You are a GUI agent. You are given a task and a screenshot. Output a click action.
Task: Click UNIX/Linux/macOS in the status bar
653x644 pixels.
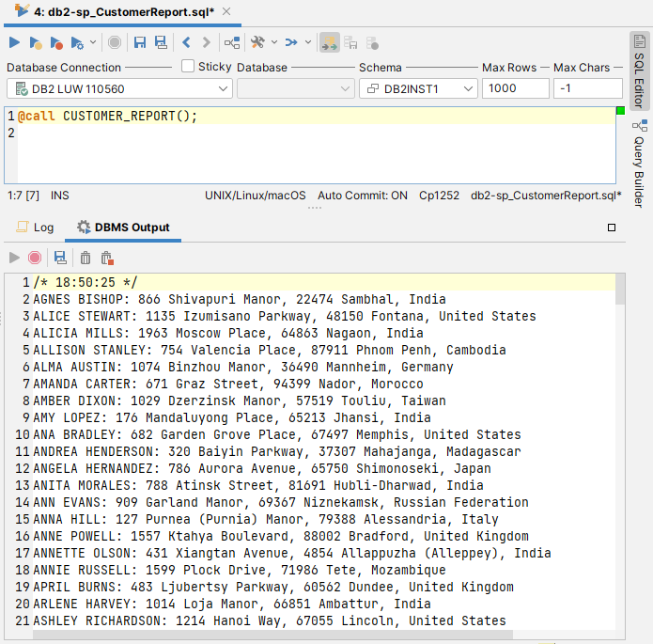(x=256, y=195)
